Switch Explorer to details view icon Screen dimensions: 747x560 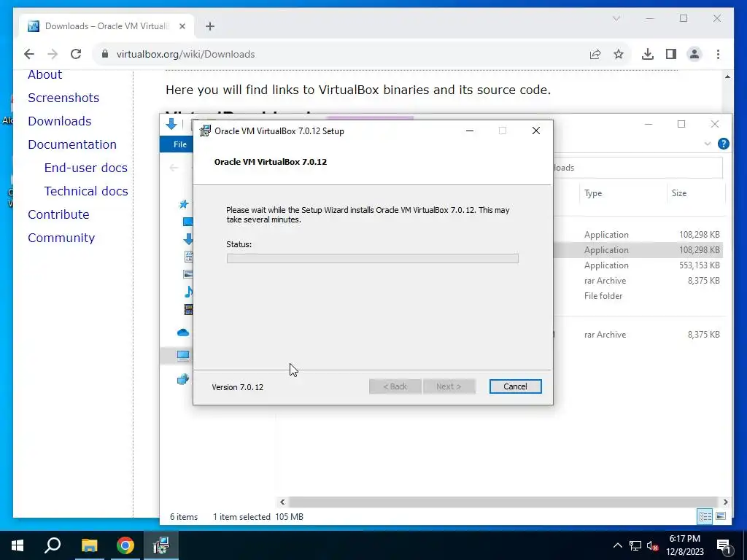click(705, 516)
